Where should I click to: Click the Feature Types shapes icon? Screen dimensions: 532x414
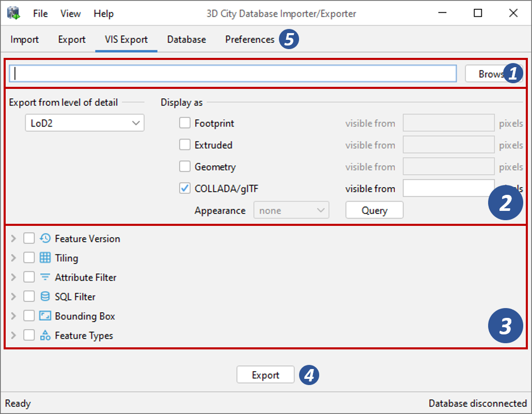pos(45,335)
